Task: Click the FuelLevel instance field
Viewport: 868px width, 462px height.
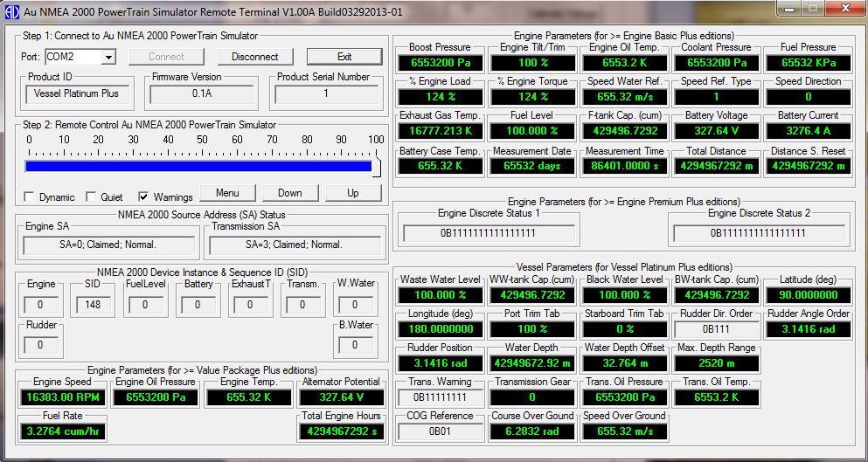Action: (145, 304)
